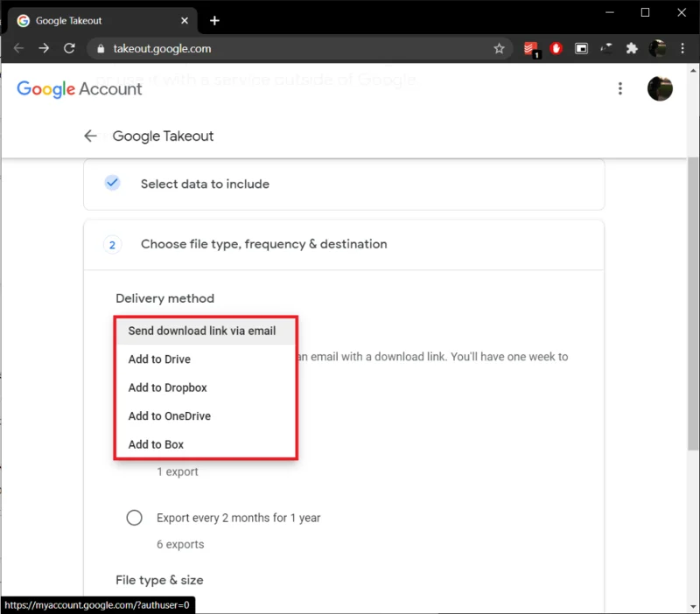Click the picture-in-picture extension icon

581,48
